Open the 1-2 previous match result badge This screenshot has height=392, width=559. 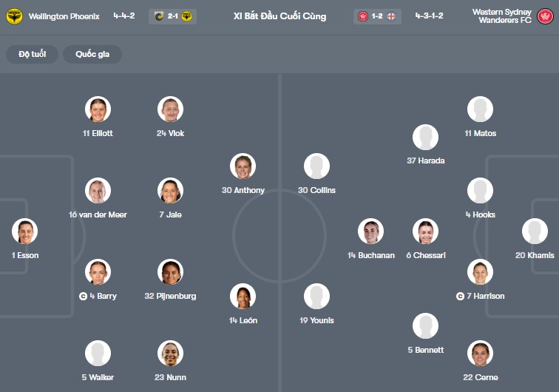[377, 16]
